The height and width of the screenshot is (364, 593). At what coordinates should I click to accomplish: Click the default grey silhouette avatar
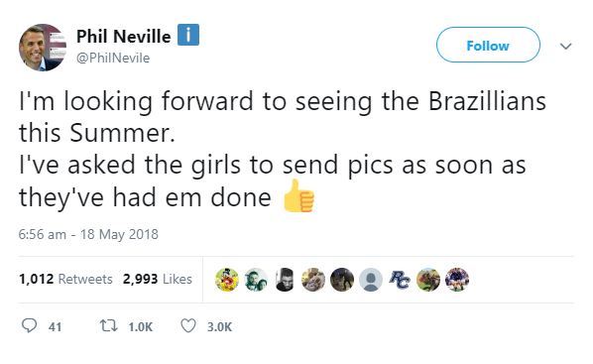(x=371, y=280)
